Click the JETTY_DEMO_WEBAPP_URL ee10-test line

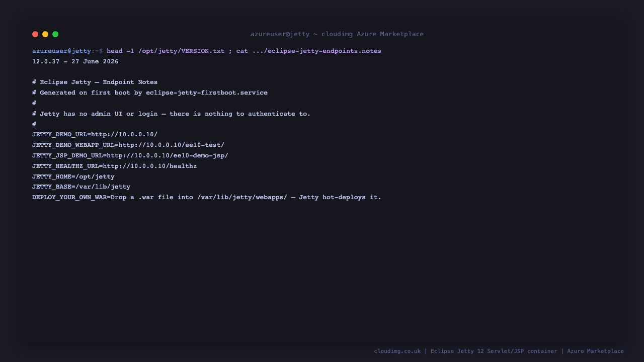coord(128,145)
